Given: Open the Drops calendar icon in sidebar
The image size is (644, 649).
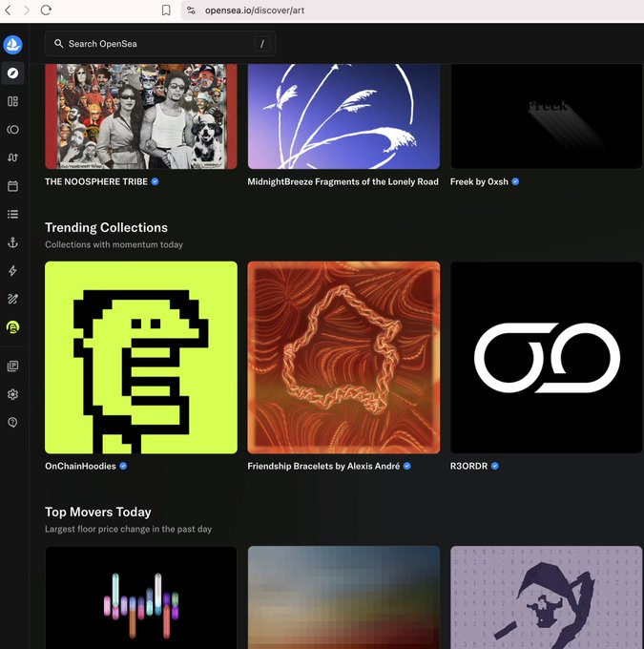Looking at the screenshot, I should click(12, 186).
